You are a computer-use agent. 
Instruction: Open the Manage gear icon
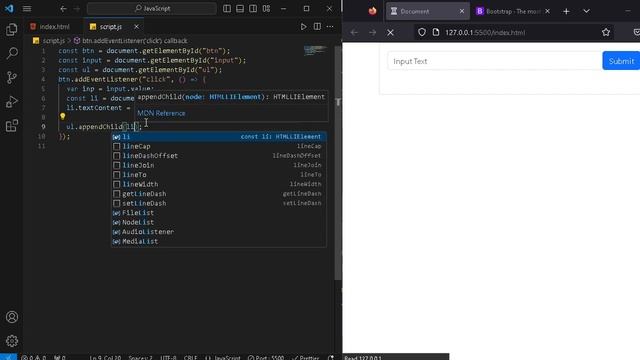pyautogui.click(x=12, y=340)
